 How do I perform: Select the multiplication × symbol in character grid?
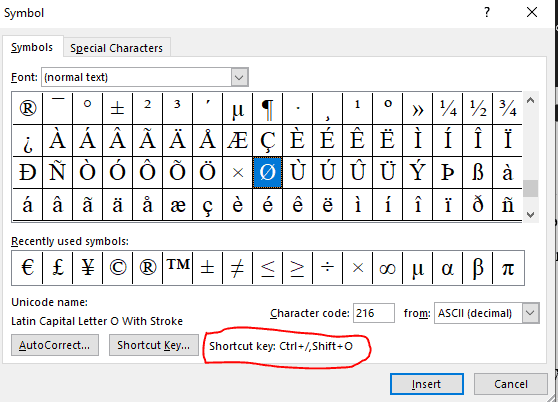click(x=237, y=173)
